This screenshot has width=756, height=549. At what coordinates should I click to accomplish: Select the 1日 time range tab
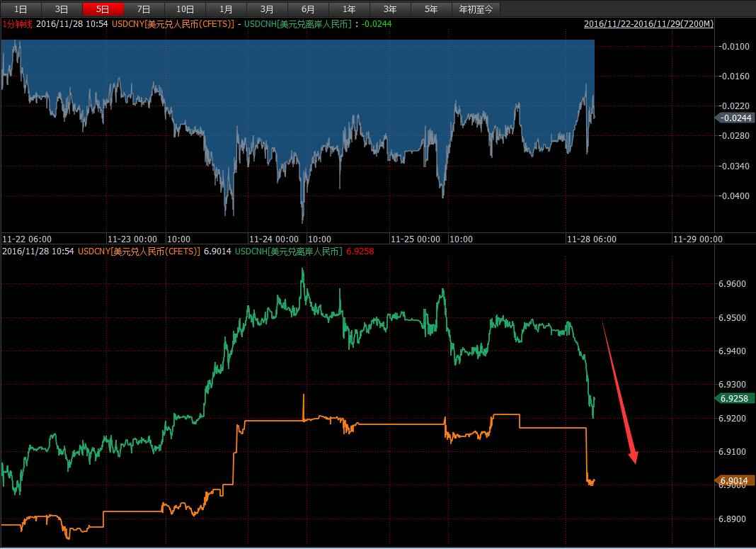(21, 9)
